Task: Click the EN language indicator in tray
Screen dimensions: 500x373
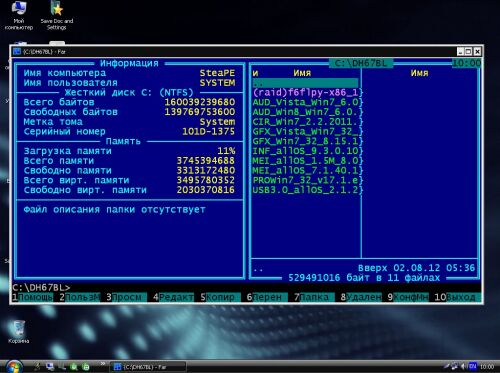Action: point(473,366)
